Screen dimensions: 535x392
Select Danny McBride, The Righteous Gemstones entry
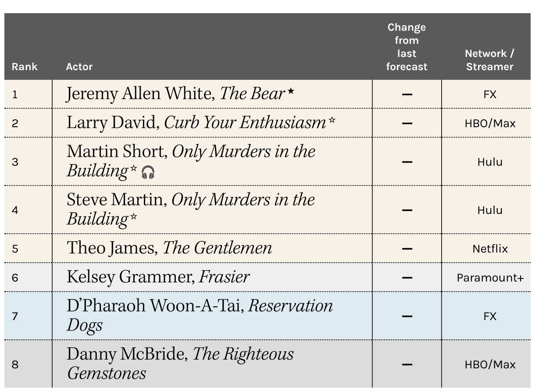(x=180, y=363)
